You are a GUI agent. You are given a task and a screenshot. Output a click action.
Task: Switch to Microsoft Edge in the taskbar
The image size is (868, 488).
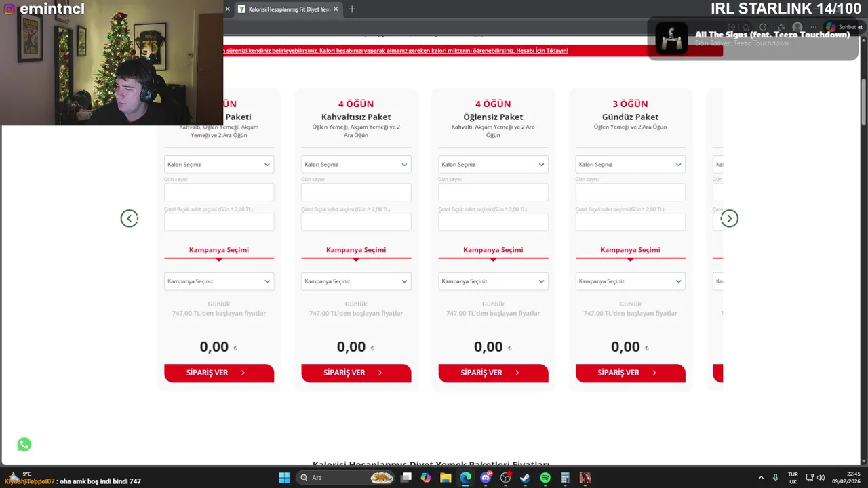click(465, 478)
